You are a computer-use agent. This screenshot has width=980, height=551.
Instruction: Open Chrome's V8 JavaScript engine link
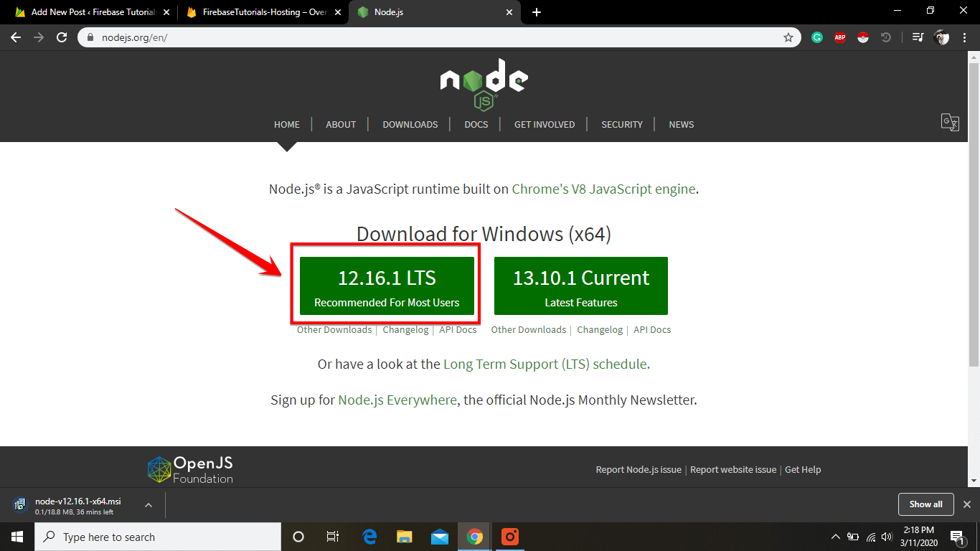[603, 189]
